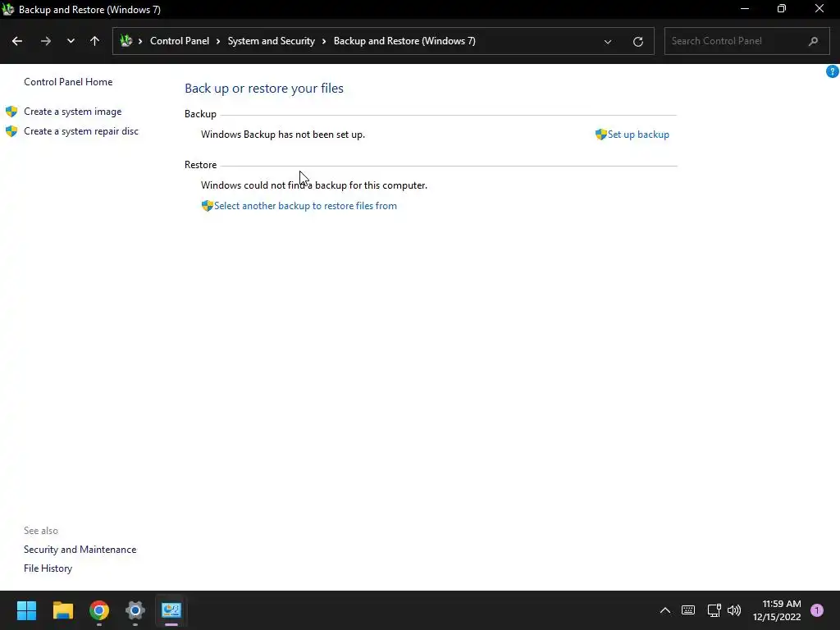
Task: Click shield icon beside Create a system image
Action: point(11,112)
